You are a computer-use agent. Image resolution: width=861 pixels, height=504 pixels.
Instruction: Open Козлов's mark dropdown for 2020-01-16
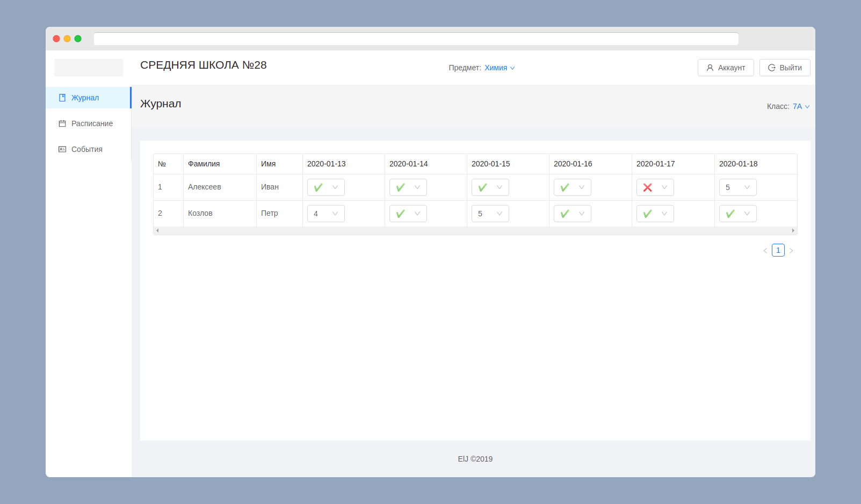[x=573, y=214]
